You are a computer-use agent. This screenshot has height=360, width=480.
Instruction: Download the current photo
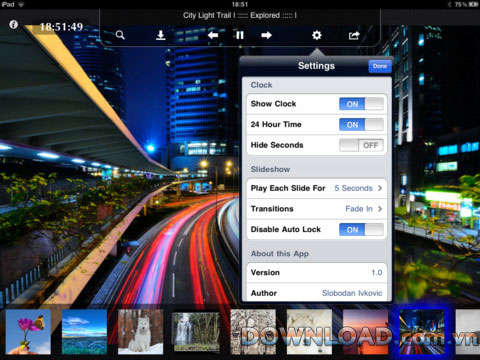[x=161, y=35]
